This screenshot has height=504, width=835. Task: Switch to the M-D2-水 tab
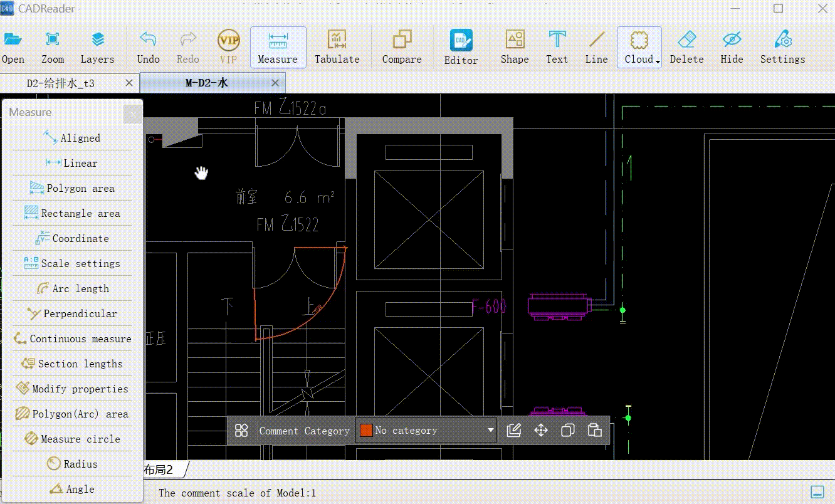tap(207, 83)
